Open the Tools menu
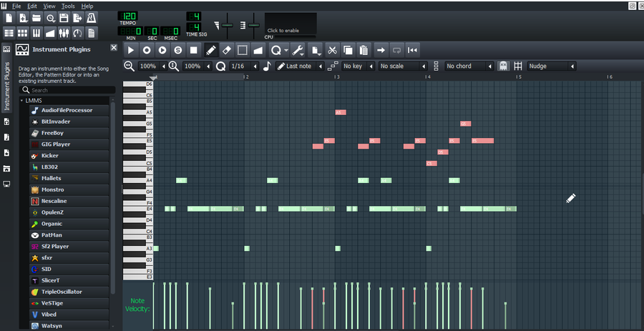Image resolution: width=644 pixels, height=331 pixels. point(68,6)
